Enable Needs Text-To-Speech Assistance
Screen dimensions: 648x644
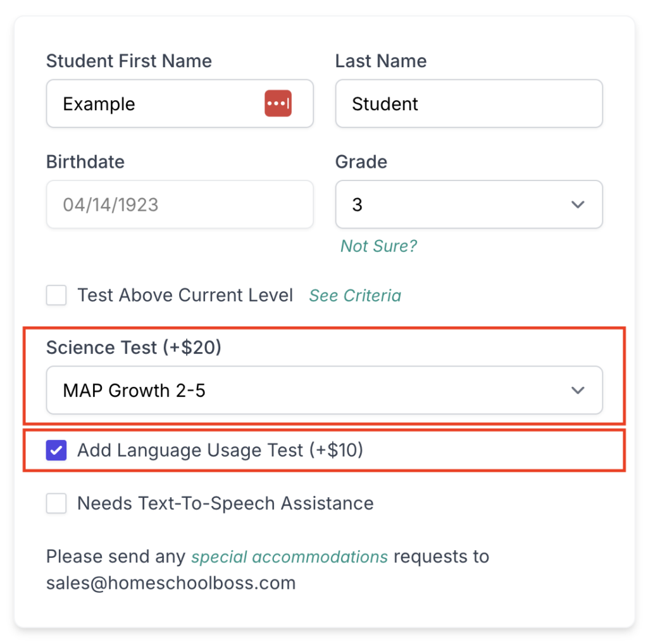point(56,503)
